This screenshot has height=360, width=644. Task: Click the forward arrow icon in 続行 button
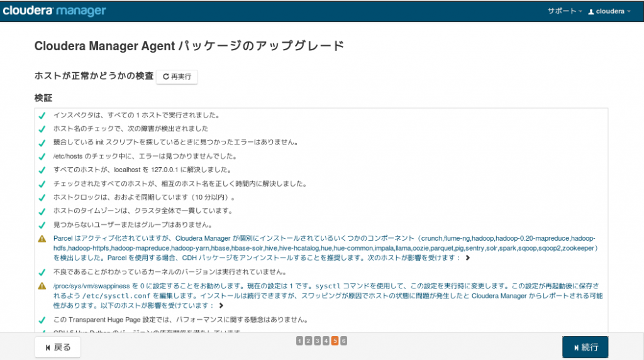point(576,347)
